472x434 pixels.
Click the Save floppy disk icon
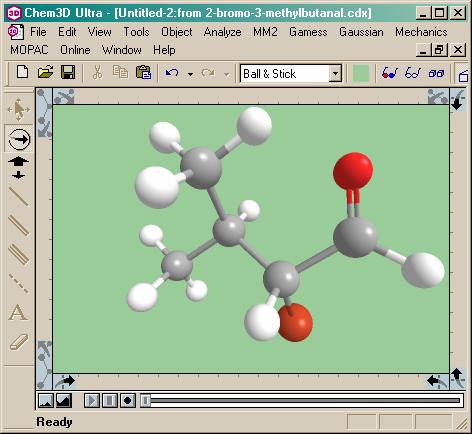pyautogui.click(x=68, y=72)
